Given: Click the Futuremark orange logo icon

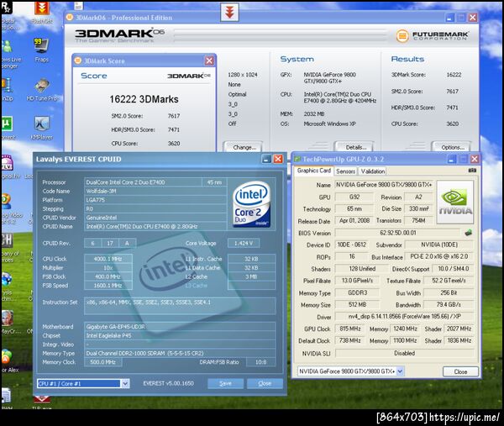Looking at the screenshot, I should [402, 35].
